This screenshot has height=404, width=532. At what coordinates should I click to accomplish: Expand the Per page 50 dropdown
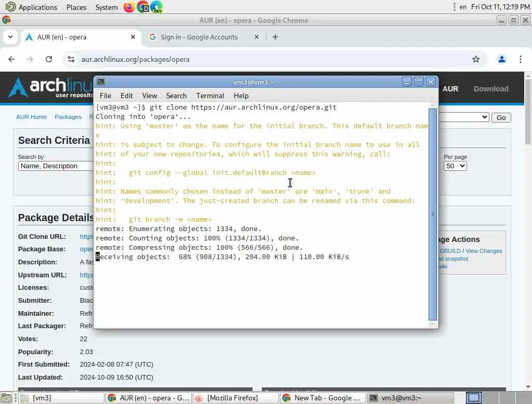click(x=455, y=166)
